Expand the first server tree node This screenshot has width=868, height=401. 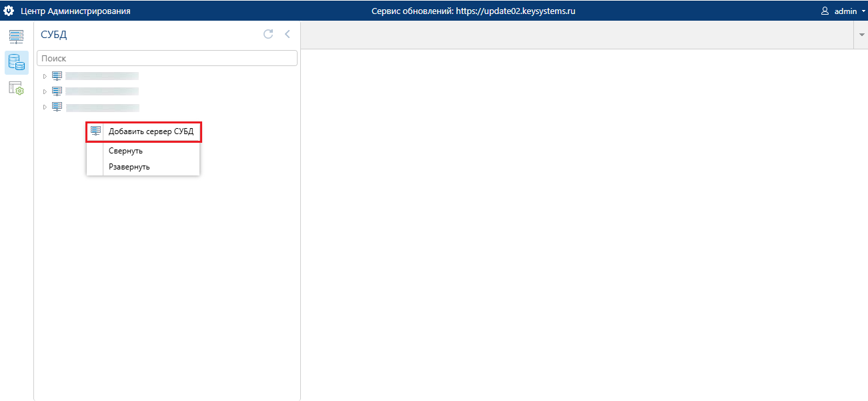click(45, 76)
